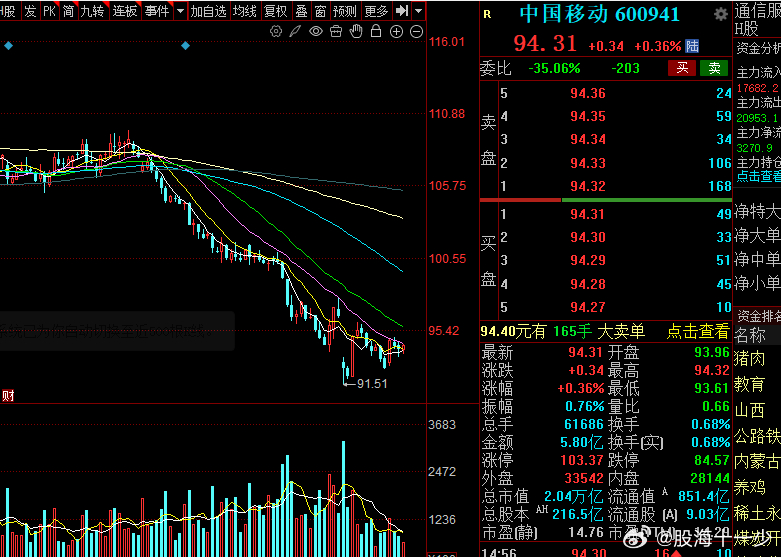The width and height of the screenshot is (781, 557).
Task: Select 养鸡 sector in ranking list
Action: pyautogui.click(x=750, y=487)
